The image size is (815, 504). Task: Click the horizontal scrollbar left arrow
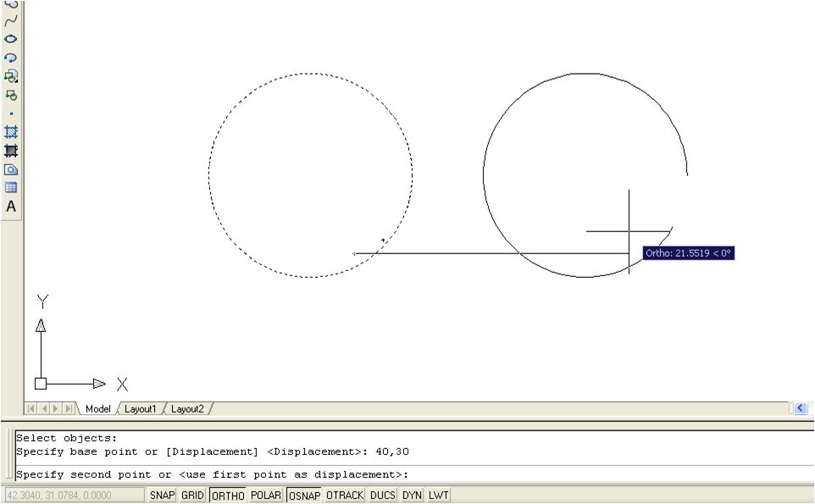tap(801, 408)
